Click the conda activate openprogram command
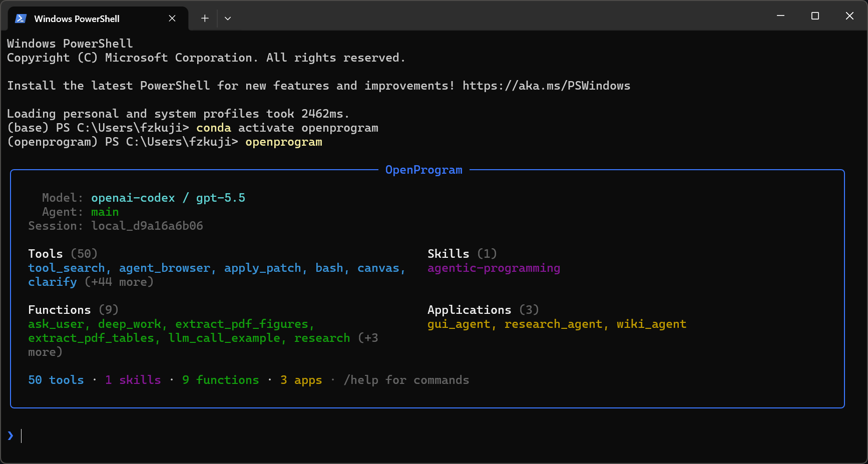This screenshot has height=464, width=868. 287,128
